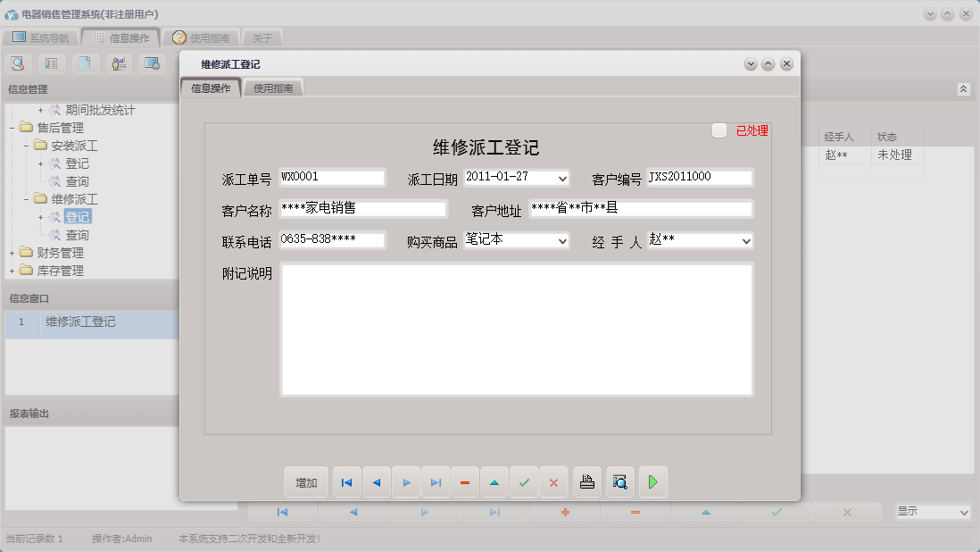Print the repair dispatch form
The image size is (980, 552).
pyautogui.click(x=586, y=481)
